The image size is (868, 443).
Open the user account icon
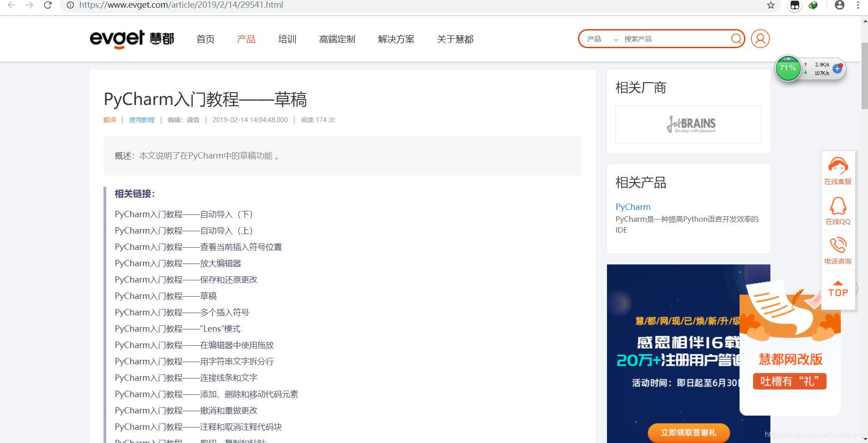click(760, 39)
